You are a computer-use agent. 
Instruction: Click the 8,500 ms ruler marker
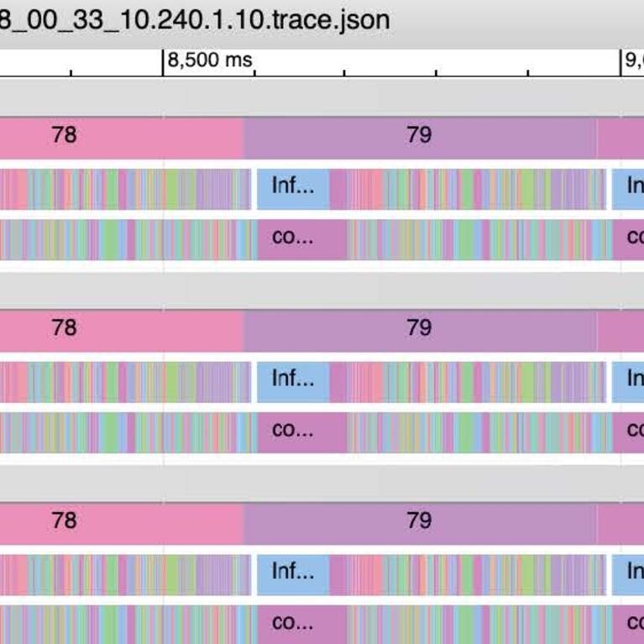click(209, 61)
